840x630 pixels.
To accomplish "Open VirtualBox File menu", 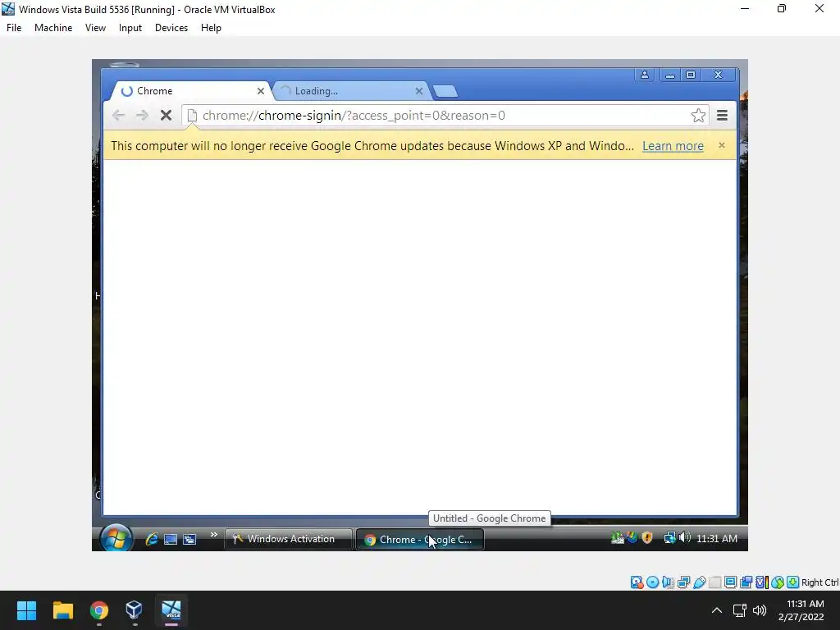I will pyautogui.click(x=14, y=28).
